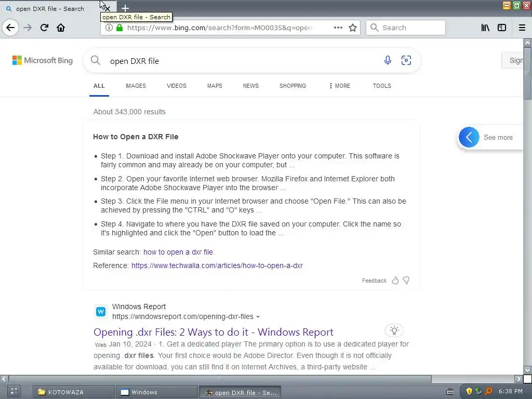Open 'Opening .dxr Files: 2 Ways' result title
This screenshot has width=532, height=399.
tap(214, 332)
